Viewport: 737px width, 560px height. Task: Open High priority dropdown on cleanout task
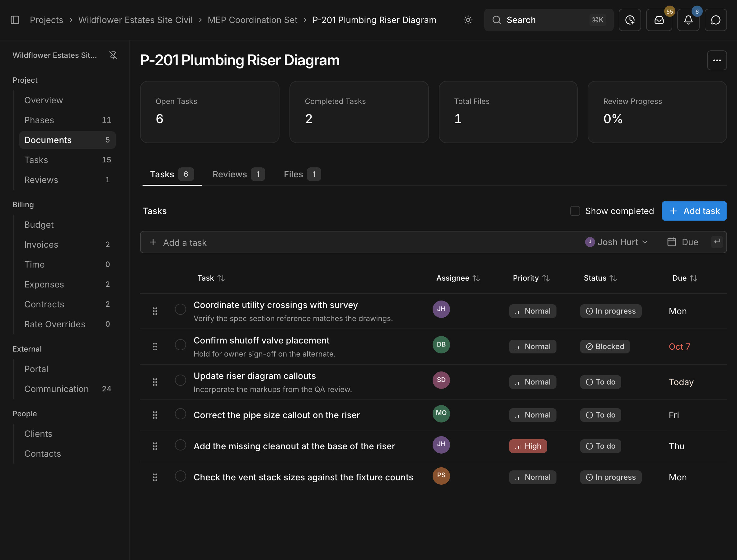coord(528,446)
